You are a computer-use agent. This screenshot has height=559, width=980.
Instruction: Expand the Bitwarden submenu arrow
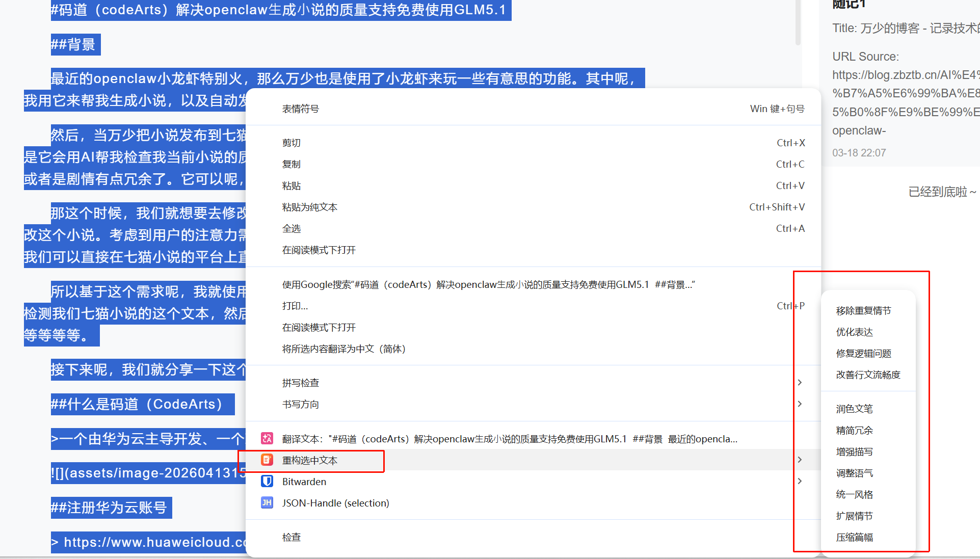click(x=800, y=481)
